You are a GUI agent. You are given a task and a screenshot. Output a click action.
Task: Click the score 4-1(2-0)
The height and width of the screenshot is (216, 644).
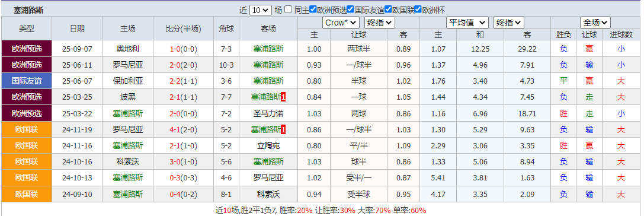(184, 129)
